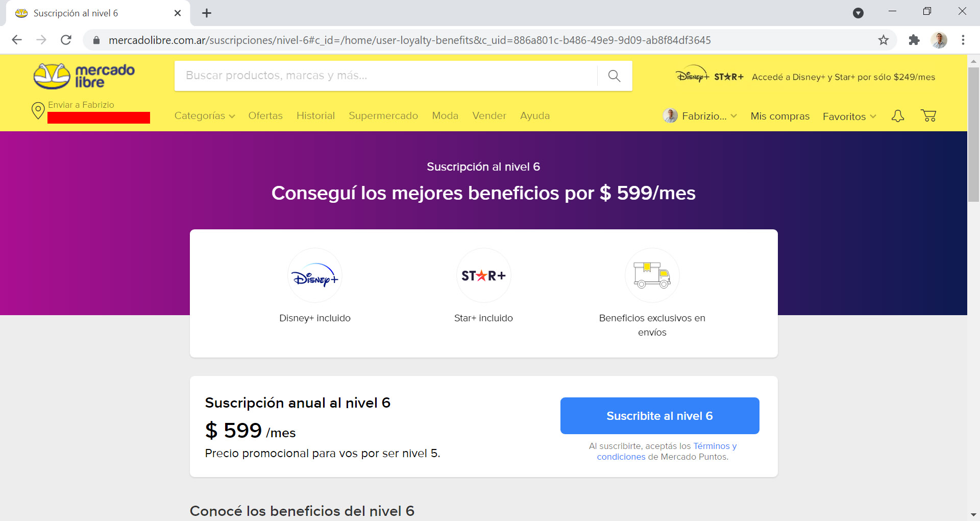The image size is (980, 521).
Task: Click the $ 599 /mes price
Action: click(x=250, y=431)
